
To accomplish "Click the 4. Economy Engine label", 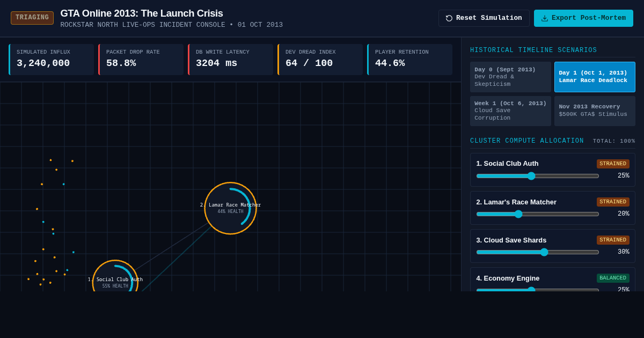I will [x=508, y=278].
